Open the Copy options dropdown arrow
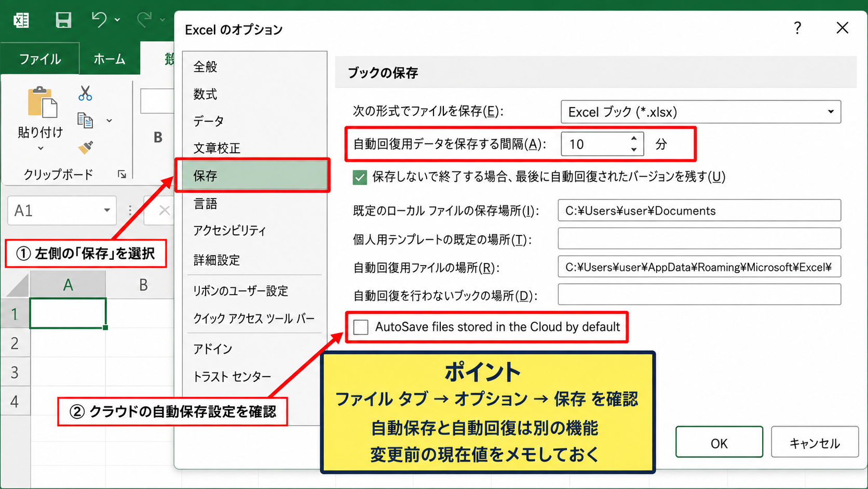 (x=109, y=121)
